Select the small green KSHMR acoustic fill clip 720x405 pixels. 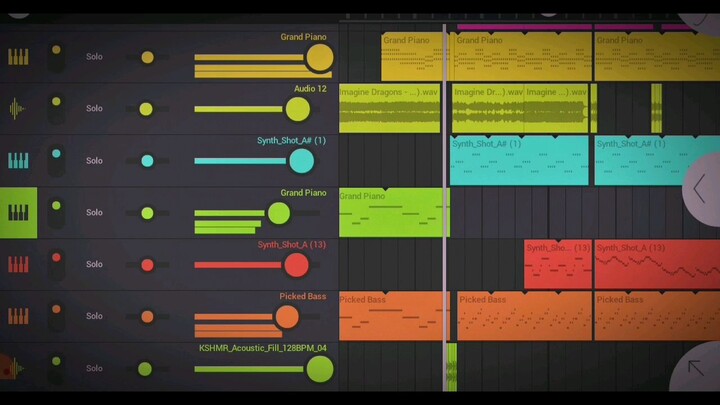[x=452, y=367]
